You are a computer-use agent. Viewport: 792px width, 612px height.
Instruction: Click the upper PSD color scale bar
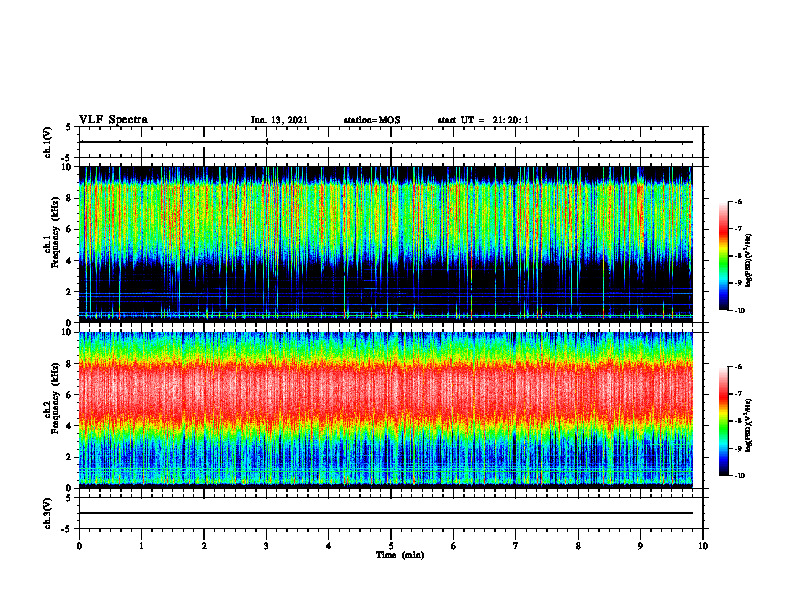(723, 256)
